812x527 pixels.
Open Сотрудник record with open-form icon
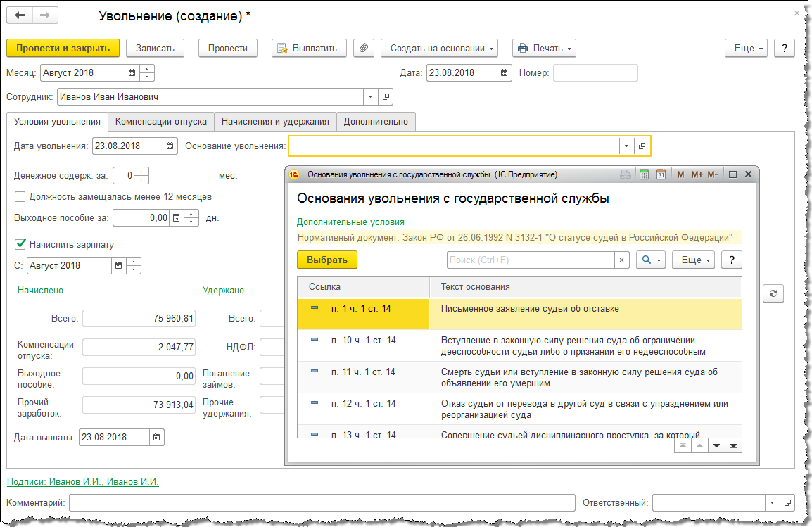(x=386, y=97)
